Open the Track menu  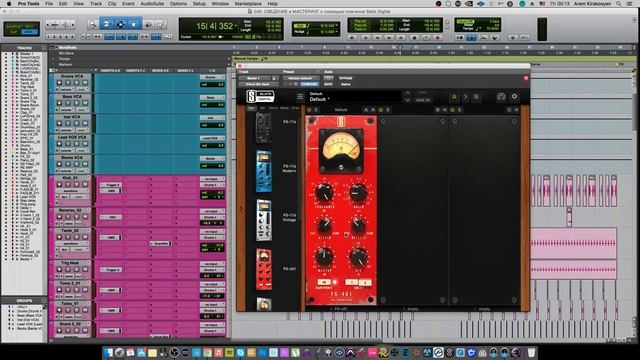click(x=96, y=4)
